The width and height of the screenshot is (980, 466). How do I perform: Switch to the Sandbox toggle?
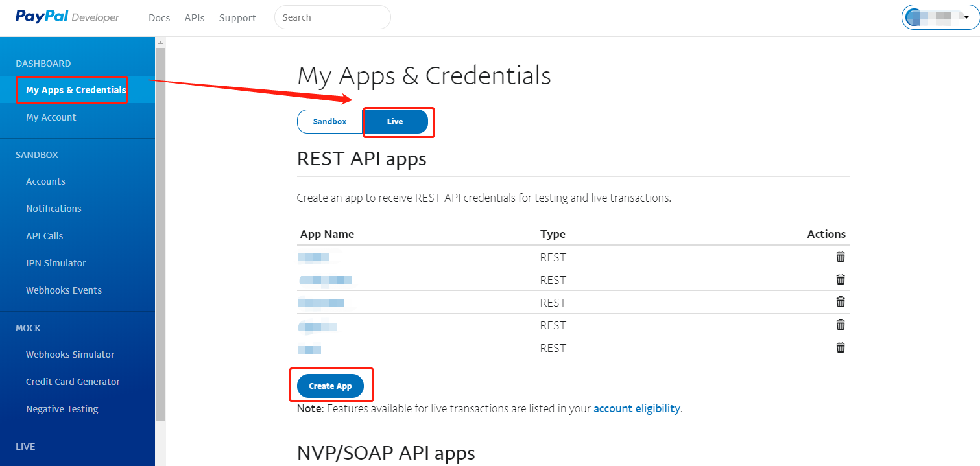coord(329,121)
